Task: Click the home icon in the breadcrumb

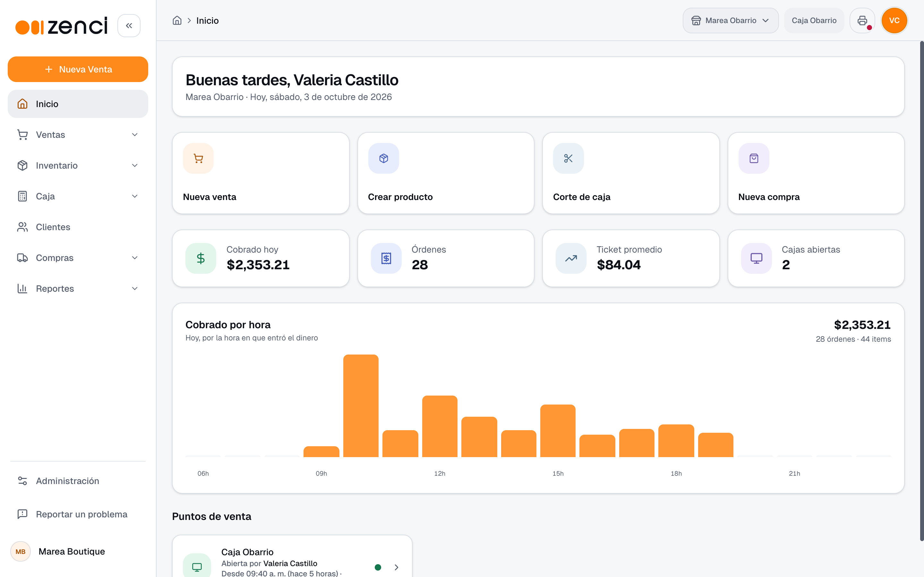Action: coord(177,21)
